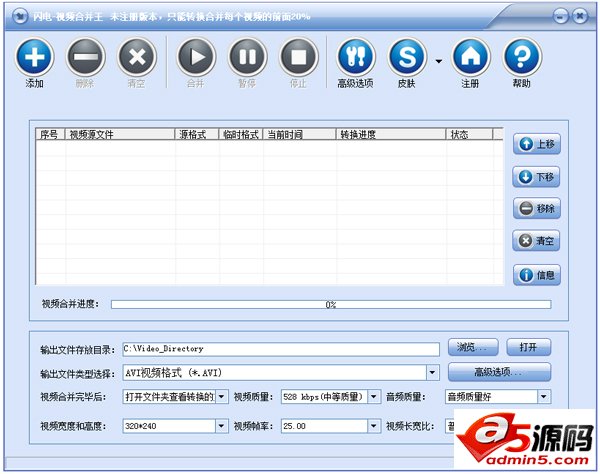Screen dimensions: 600x474
Task: Browse for output folder with 浏览 button
Action: (473, 347)
